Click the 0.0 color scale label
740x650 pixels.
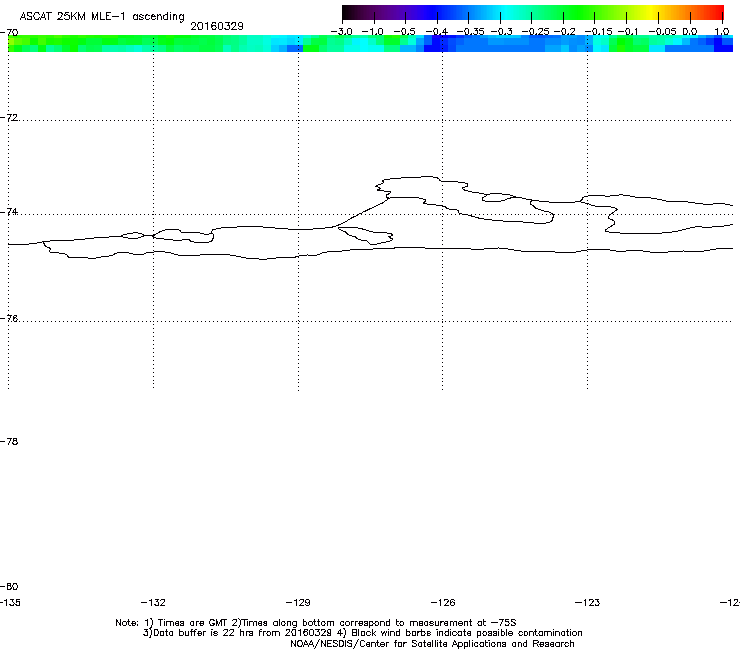[x=690, y=32]
